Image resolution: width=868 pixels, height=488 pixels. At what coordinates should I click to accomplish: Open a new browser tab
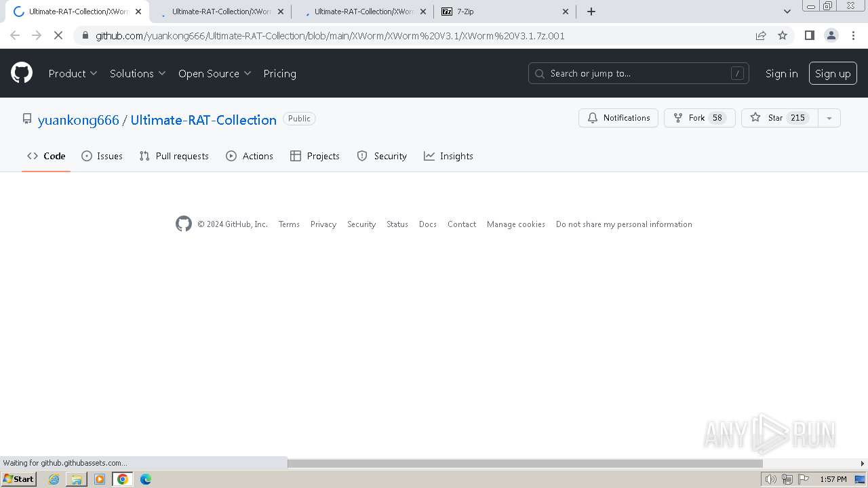[591, 12]
